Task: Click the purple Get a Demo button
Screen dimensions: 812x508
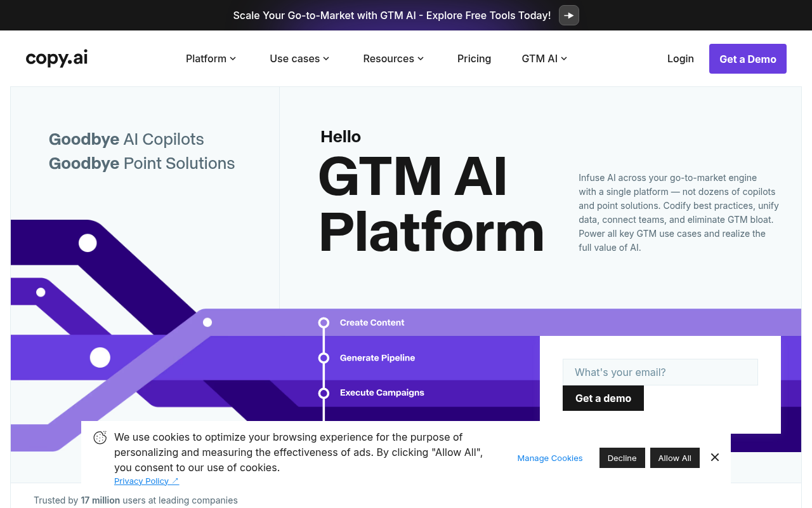Action: pyautogui.click(x=747, y=58)
